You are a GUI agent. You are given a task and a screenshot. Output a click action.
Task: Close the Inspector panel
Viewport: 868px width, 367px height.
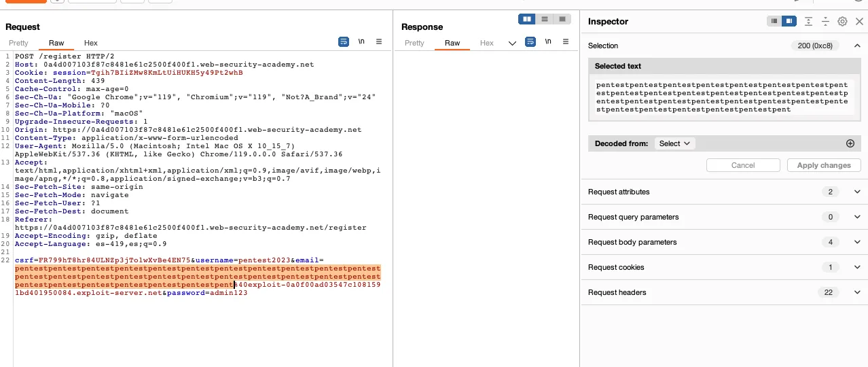(x=859, y=22)
